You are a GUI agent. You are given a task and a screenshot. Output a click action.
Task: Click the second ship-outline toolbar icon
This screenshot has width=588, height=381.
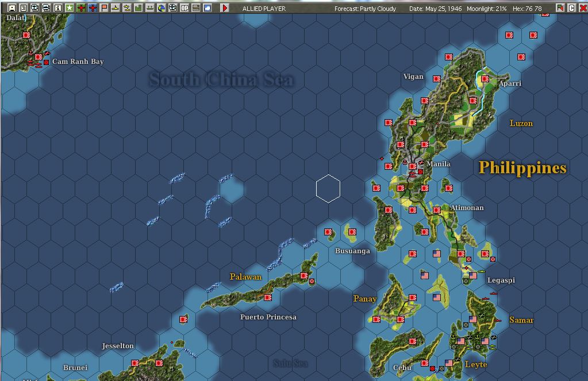(47, 8)
